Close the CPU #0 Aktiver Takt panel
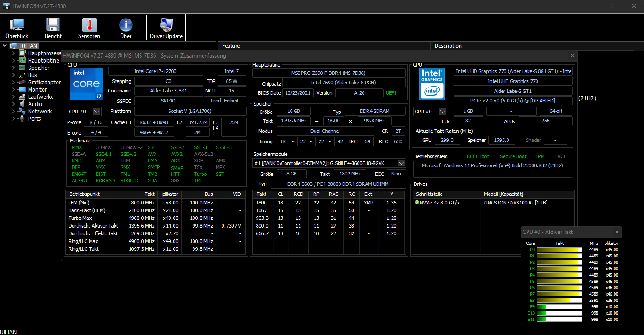644x335 pixels. coord(617,232)
